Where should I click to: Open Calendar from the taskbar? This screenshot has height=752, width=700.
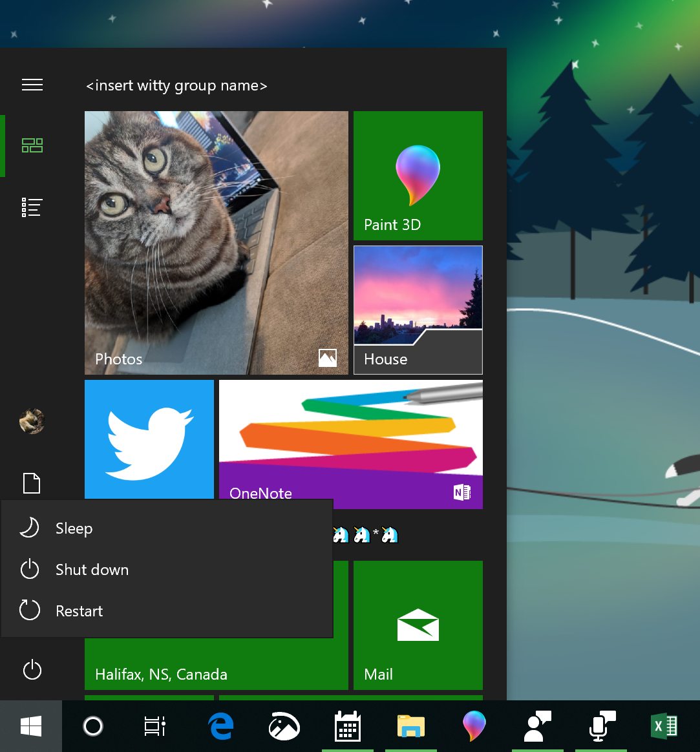347,726
